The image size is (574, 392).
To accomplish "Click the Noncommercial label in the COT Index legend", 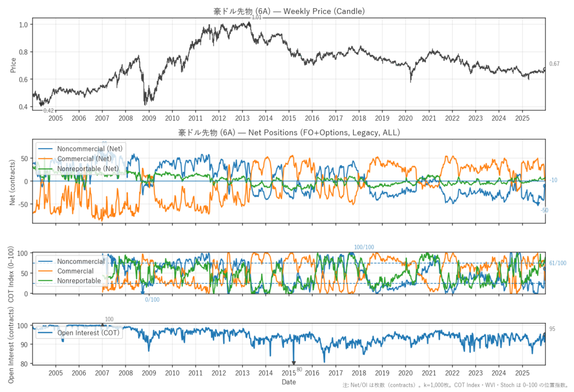I will tap(81, 261).
